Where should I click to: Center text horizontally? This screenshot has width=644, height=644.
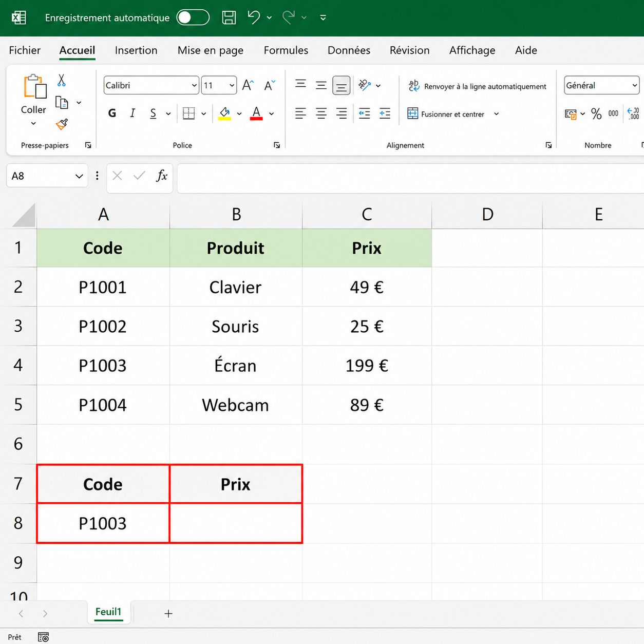point(321,113)
